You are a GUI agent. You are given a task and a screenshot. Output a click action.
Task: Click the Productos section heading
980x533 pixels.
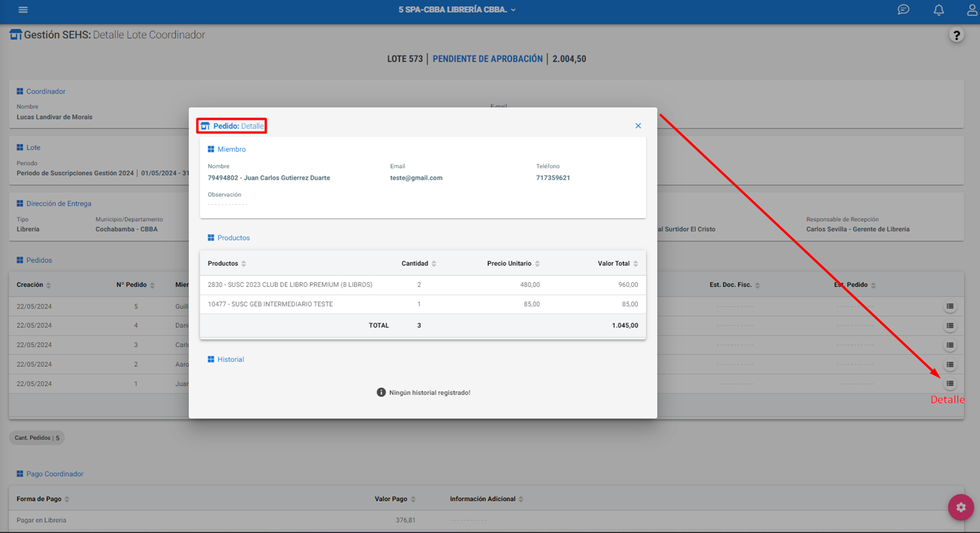(228, 238)
